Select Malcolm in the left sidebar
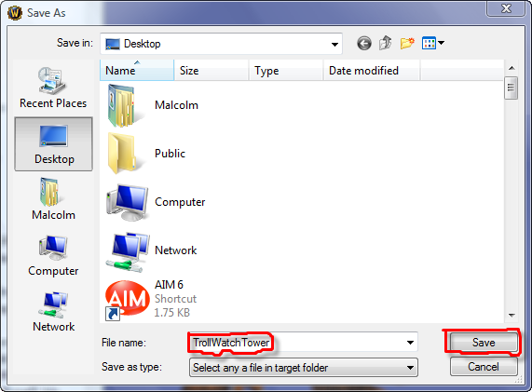532x392 pixels. pyautogui.click(x=53, y=199)
